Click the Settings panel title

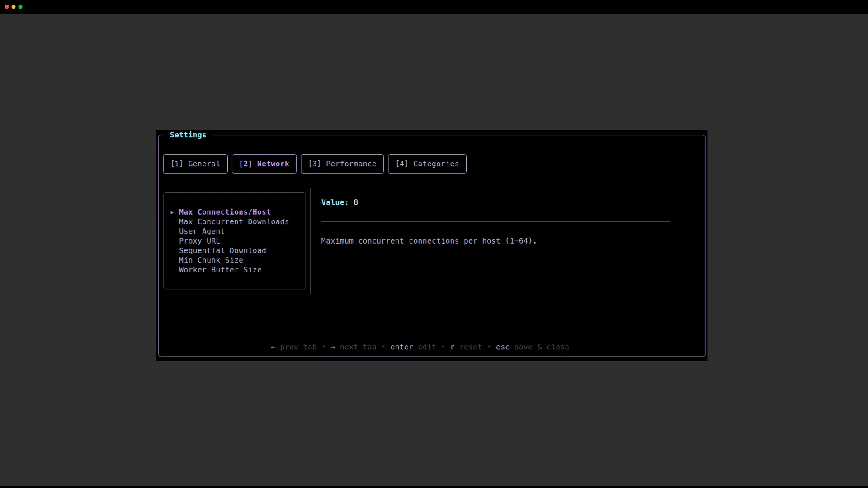[188, 135]
